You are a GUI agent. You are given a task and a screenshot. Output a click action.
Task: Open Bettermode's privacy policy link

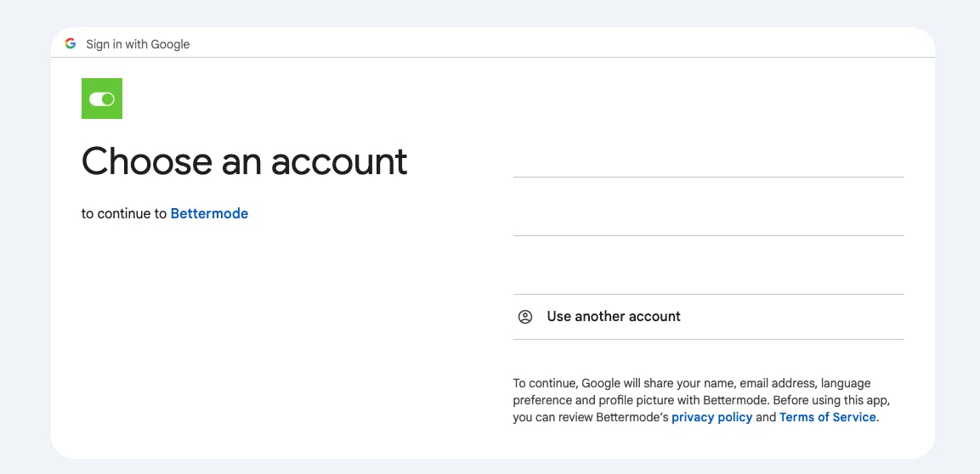pyautogui.click(x=711, y=417)
